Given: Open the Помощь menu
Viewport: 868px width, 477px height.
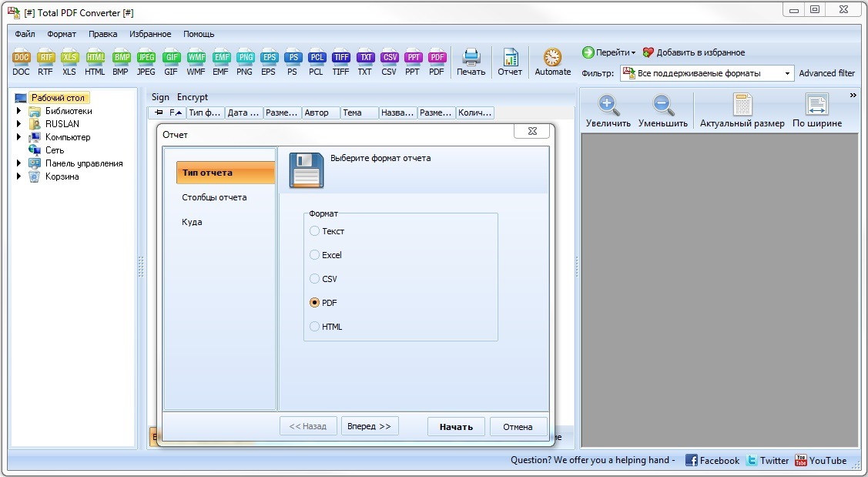Looking at the screenshot, I should pos(199,34).
